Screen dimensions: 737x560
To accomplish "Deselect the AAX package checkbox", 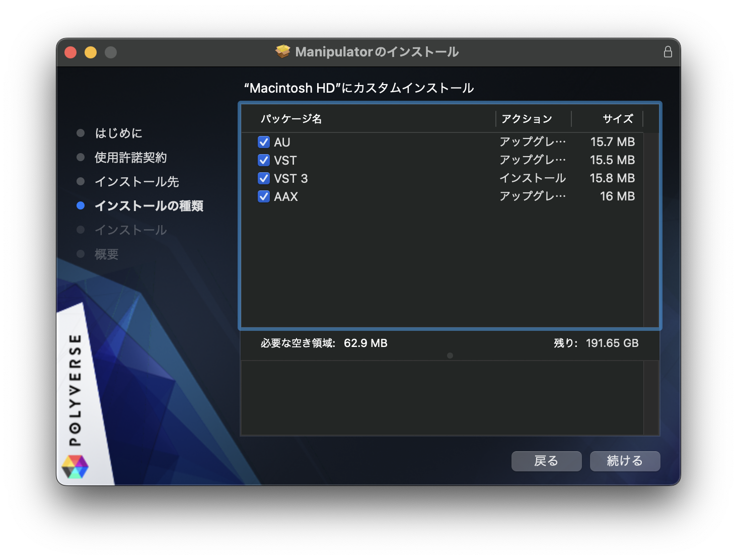I will coord(264,196).
